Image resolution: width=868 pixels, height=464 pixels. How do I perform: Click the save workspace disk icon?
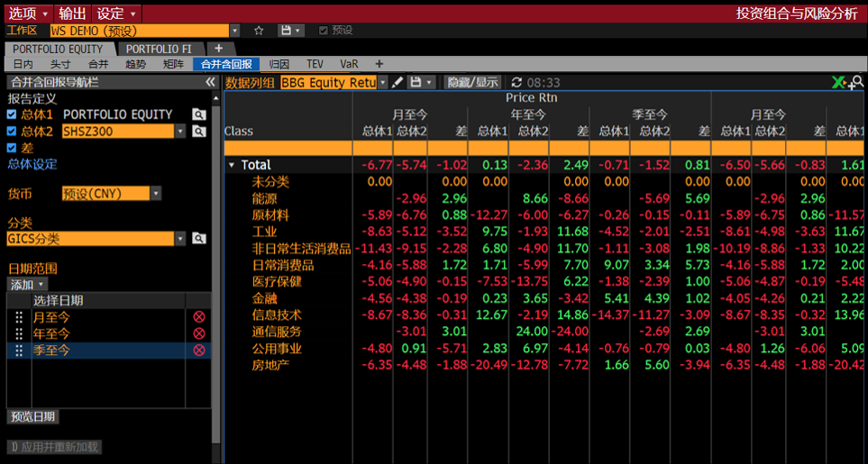[x=287, y=31]
